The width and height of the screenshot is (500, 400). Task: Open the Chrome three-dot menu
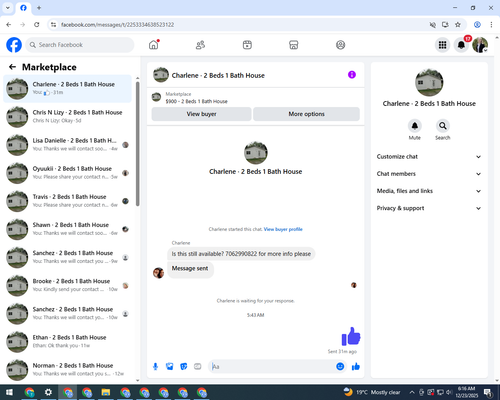click(x=491, y=25)
